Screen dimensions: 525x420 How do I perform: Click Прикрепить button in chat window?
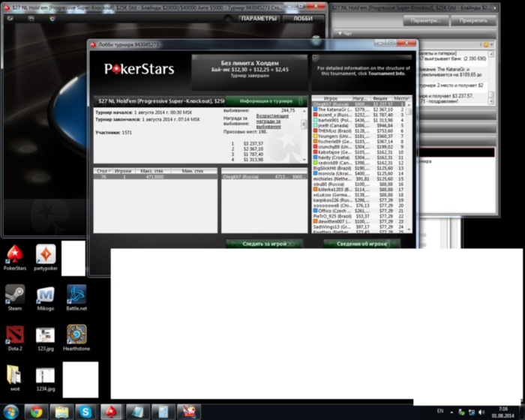pos(473,21)
